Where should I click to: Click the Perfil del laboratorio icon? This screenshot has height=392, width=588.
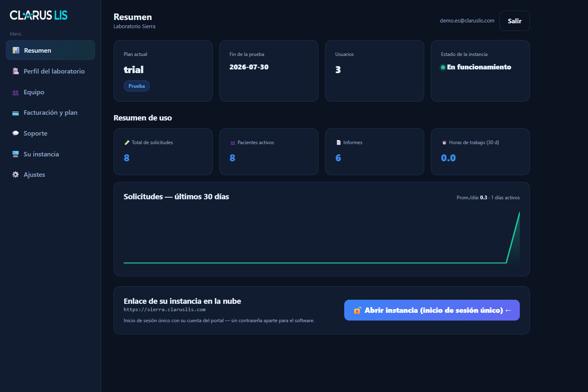[16, 71]
